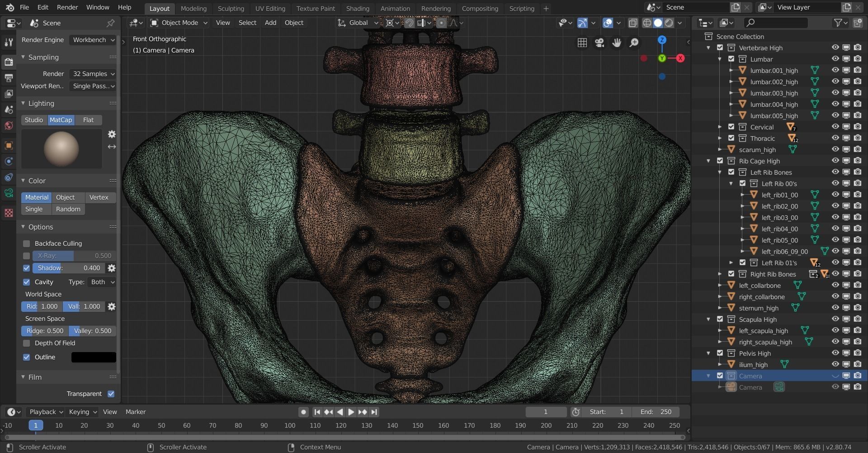Toggle X-ray viewport button

(633, 23)
